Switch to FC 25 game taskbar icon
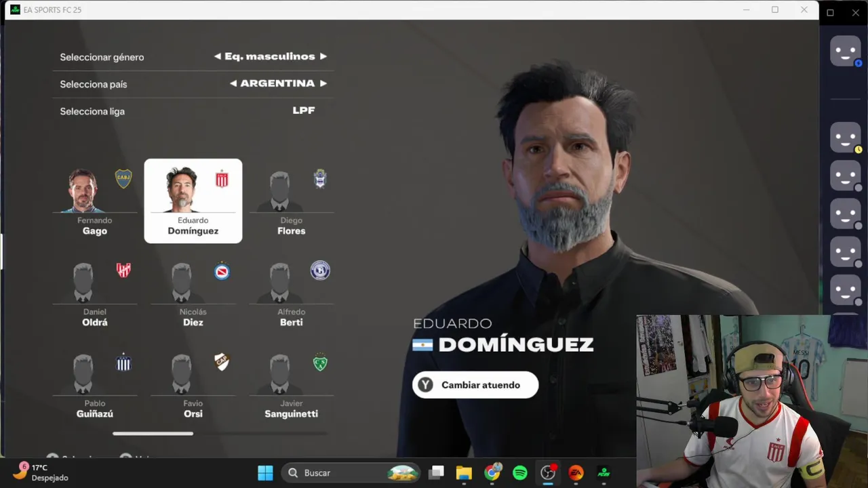Viewport: 868px width, 488px height. (x=604, y=472)
